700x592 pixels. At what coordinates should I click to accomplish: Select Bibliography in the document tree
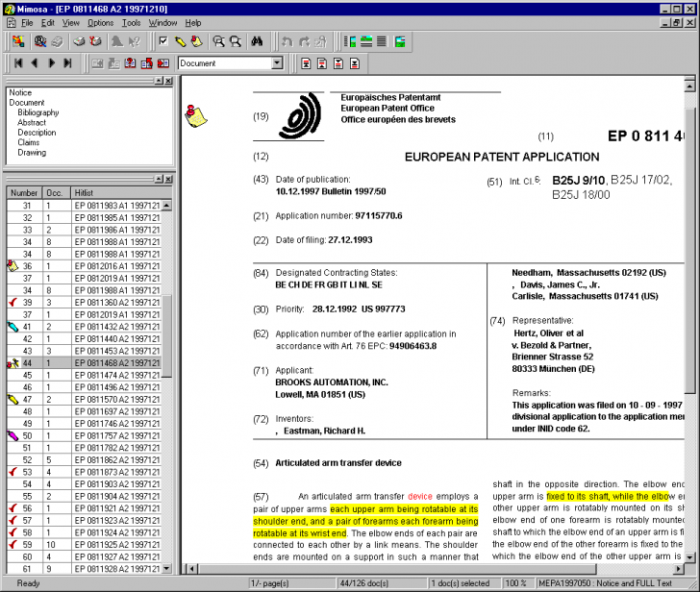38,112
